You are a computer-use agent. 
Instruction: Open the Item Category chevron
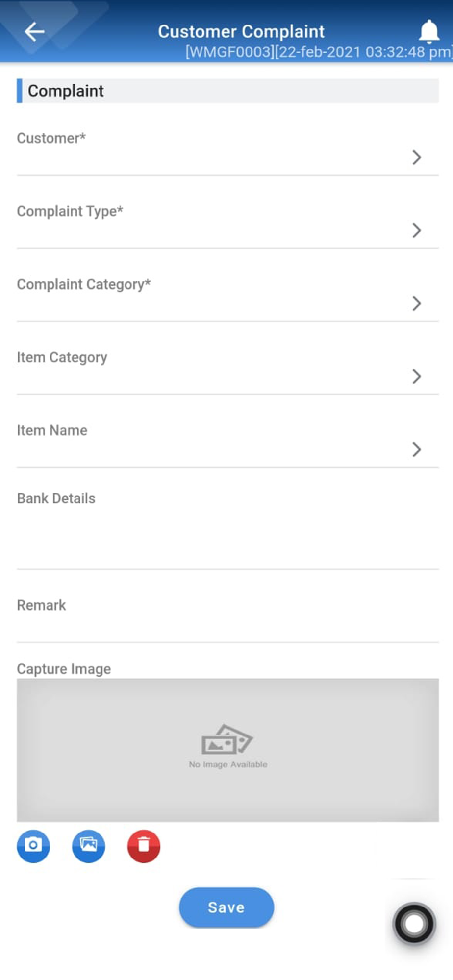417,376
